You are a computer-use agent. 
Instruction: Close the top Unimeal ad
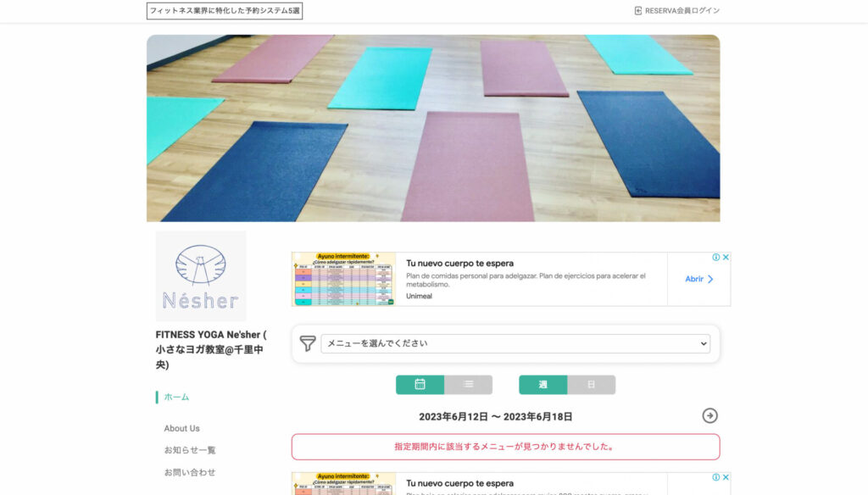(726, 257)
